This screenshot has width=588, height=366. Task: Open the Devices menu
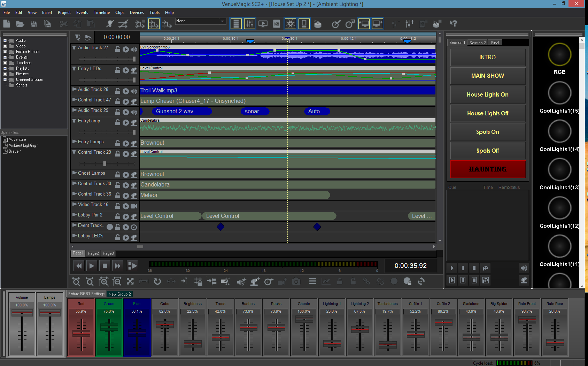137,13
